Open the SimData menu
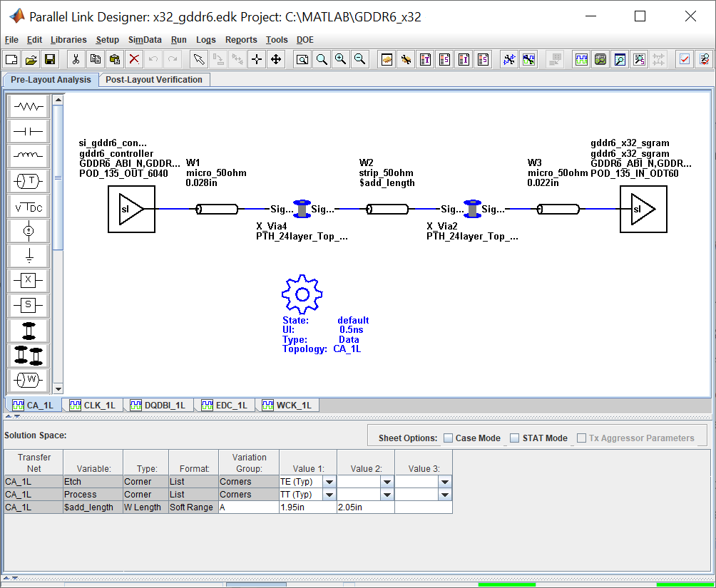 (145, 40)
